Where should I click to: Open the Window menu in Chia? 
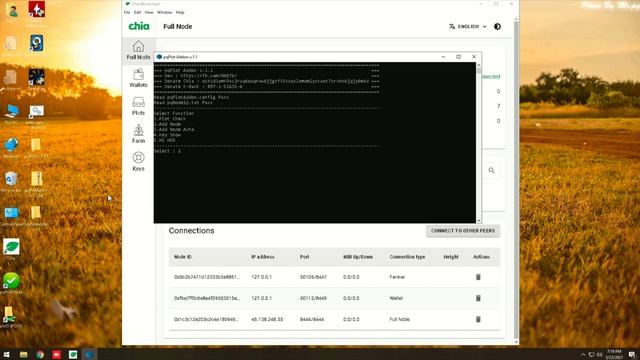[164, 12]
